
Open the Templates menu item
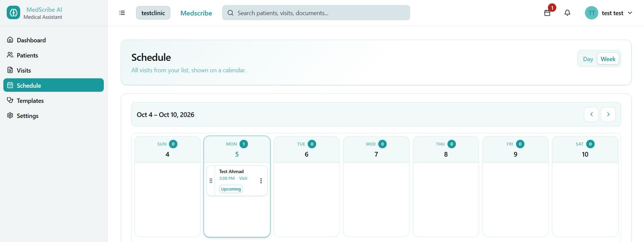click(x=54, y=100)
